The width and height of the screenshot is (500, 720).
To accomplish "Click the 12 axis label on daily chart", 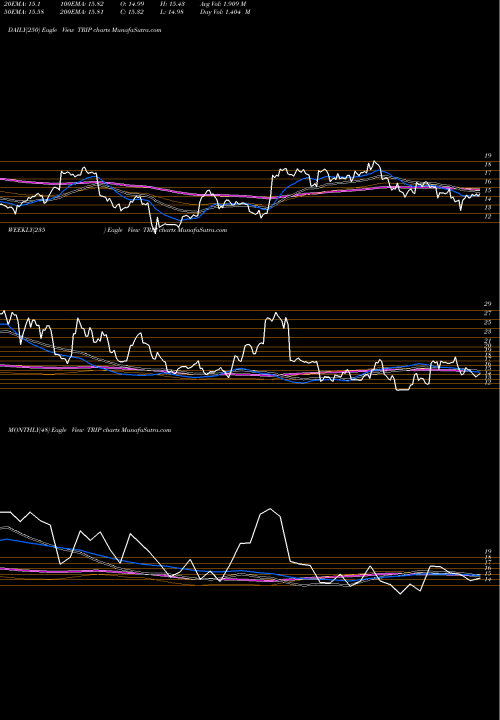I will click(x=488, y=217).
